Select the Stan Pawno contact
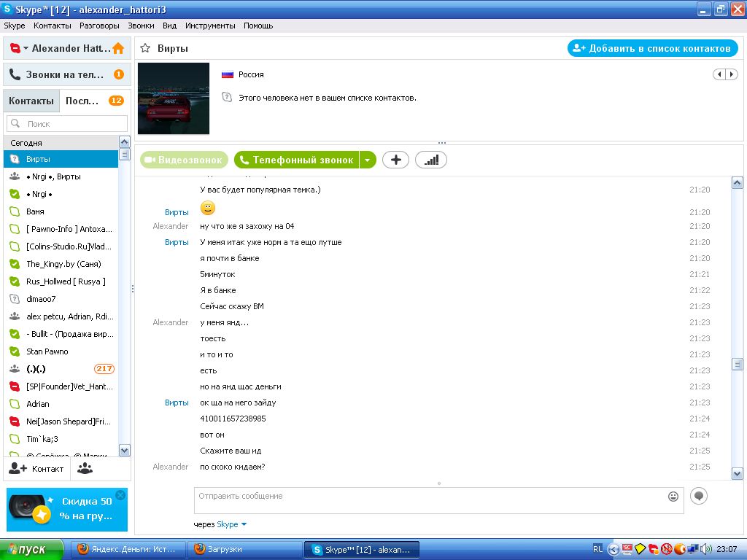This screenshot has height=560, width=747. click(47, 351)
